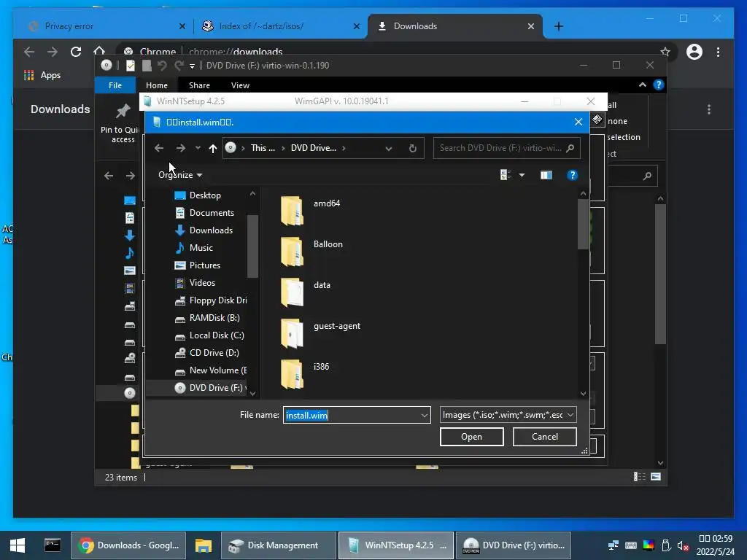This screenshot has width=747, height=560.
Task: Open the Organize menu
Action: tap(180, 175)
